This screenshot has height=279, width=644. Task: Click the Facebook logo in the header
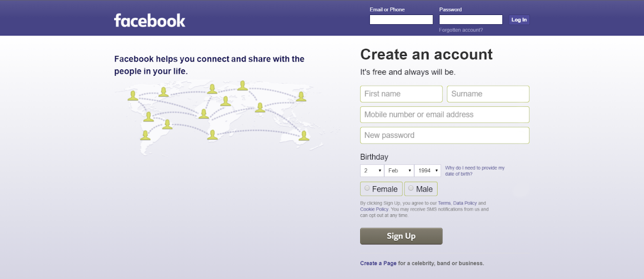(x=149, y=20)
